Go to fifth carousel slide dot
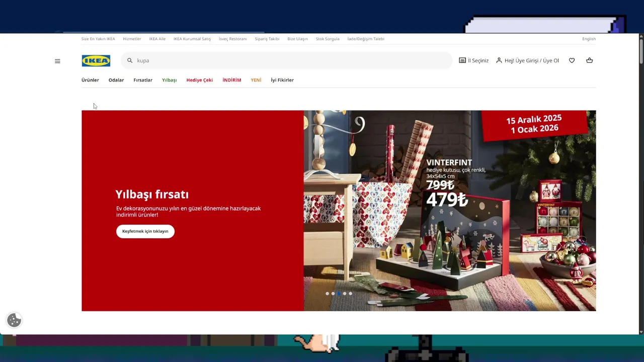This screenshot has height=362, width=644. (350, 294)
